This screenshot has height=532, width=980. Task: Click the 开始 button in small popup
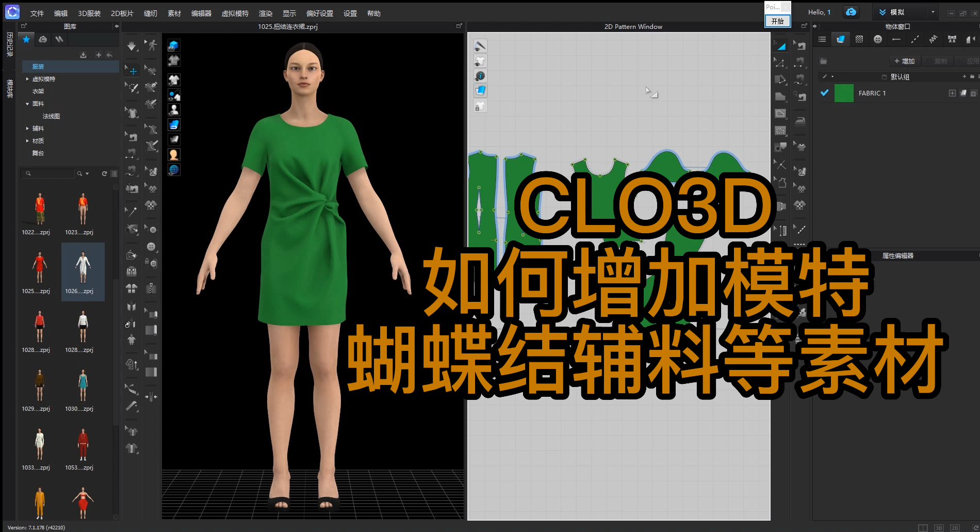(778, 21)
